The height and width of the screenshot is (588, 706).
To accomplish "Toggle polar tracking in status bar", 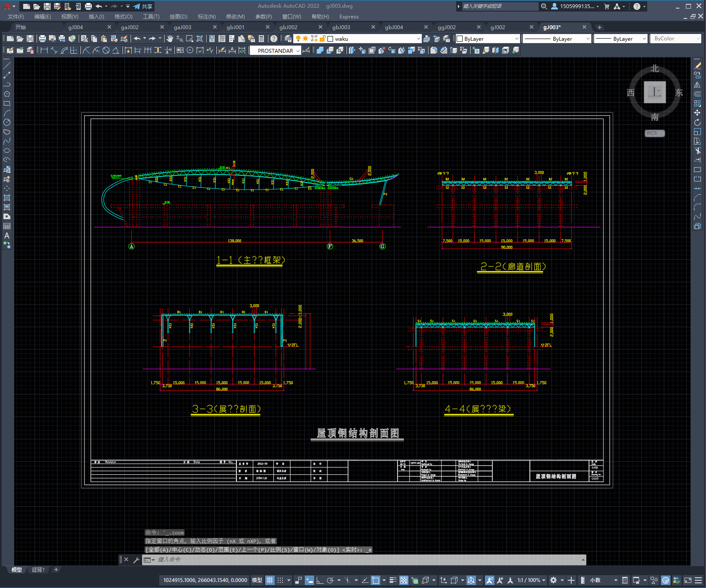I will click(330, 580).
